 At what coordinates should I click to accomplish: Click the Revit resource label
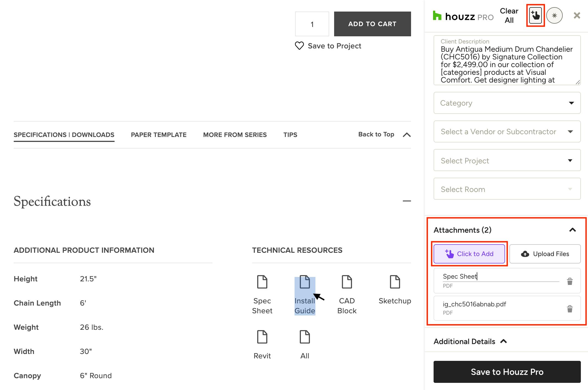point(262,356)
